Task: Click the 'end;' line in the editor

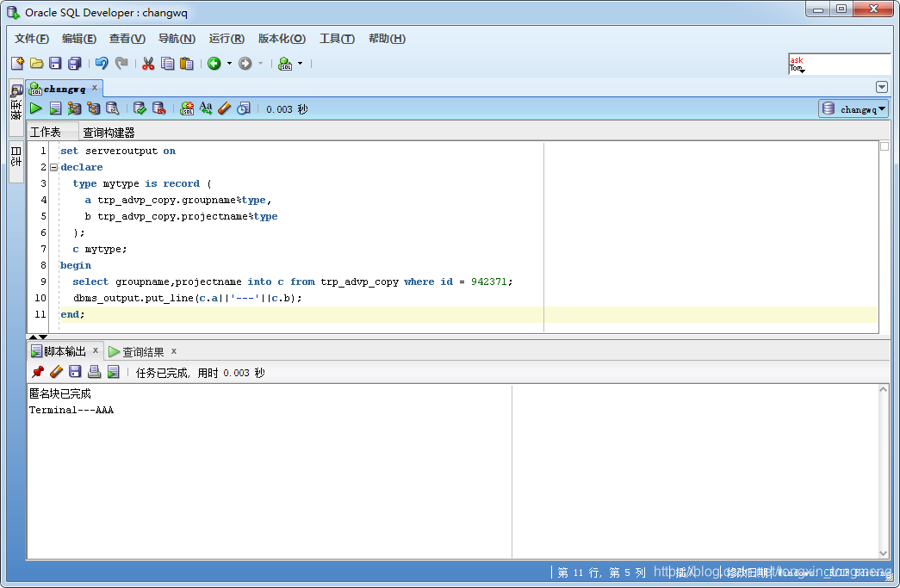Action: point(72,314)
